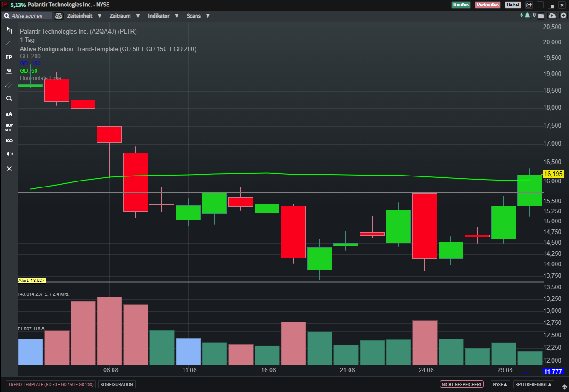Select the percent measurement tool
569x392 pixels.
point(9,70)
